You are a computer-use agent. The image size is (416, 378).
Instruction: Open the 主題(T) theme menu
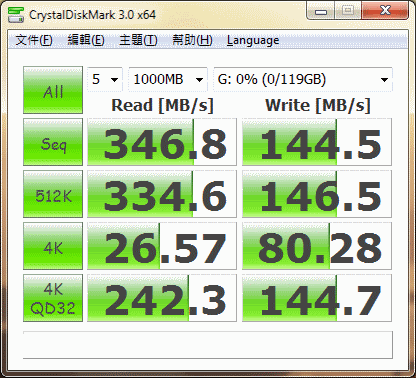tap(138, 40)
